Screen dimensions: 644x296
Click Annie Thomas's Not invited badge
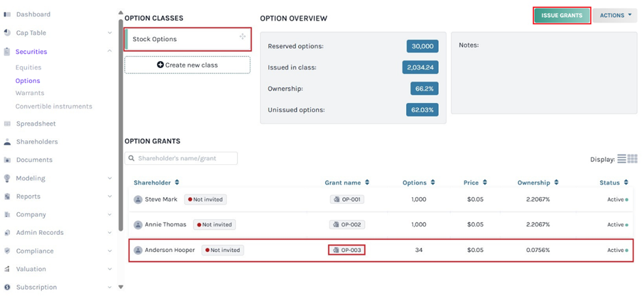pyautogui.click(x=215, y=225)
